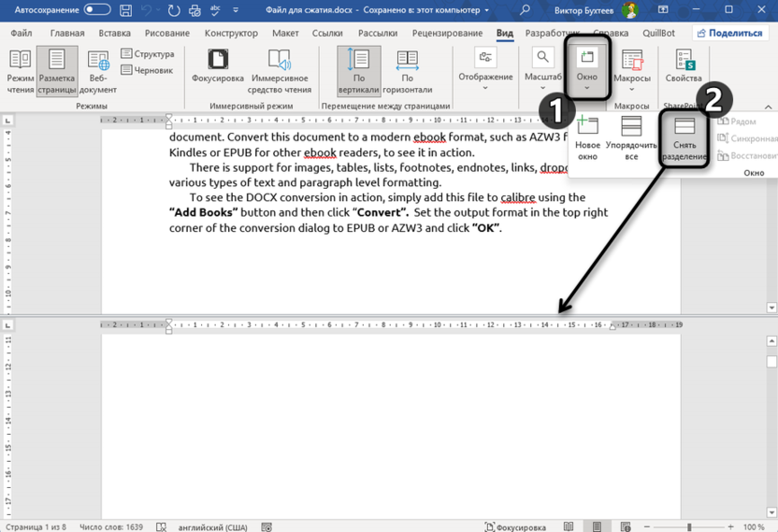Click Упорядочить все windows icon
The image size is (778, 532).
tap(631, 138)
